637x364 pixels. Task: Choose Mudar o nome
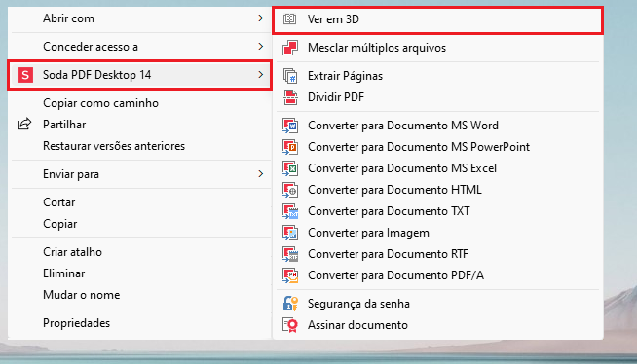point(139,295)
